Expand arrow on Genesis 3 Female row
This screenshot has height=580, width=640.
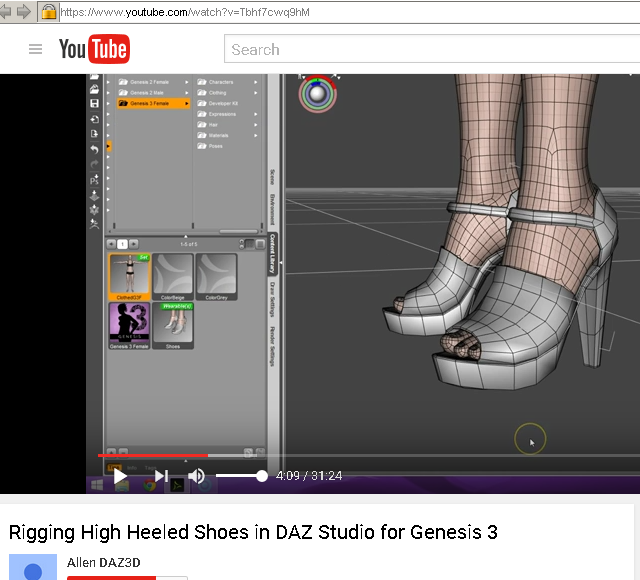[187, 103]
